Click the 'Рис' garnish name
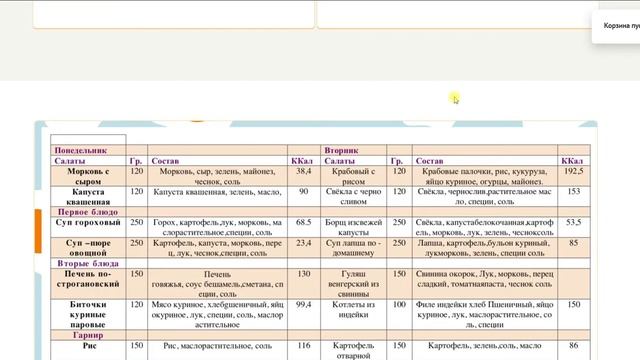Image resolution: width=640 pixels, height=360 pixels. 89,346
